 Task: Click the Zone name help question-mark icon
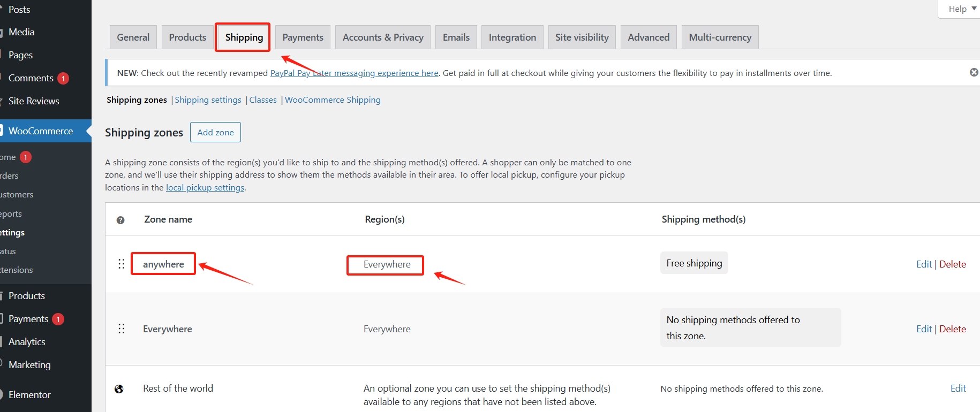pyautogui.click(x=120, y=220)
